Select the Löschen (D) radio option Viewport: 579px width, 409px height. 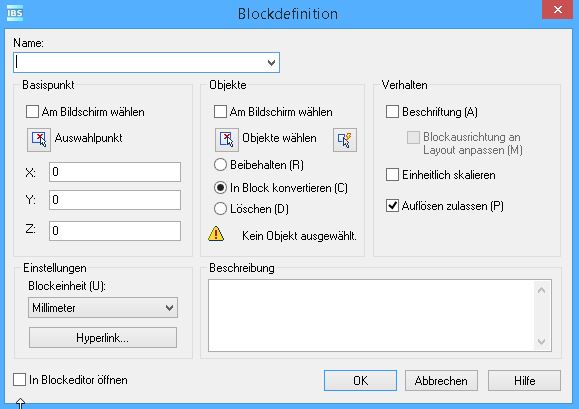(220, 209)
